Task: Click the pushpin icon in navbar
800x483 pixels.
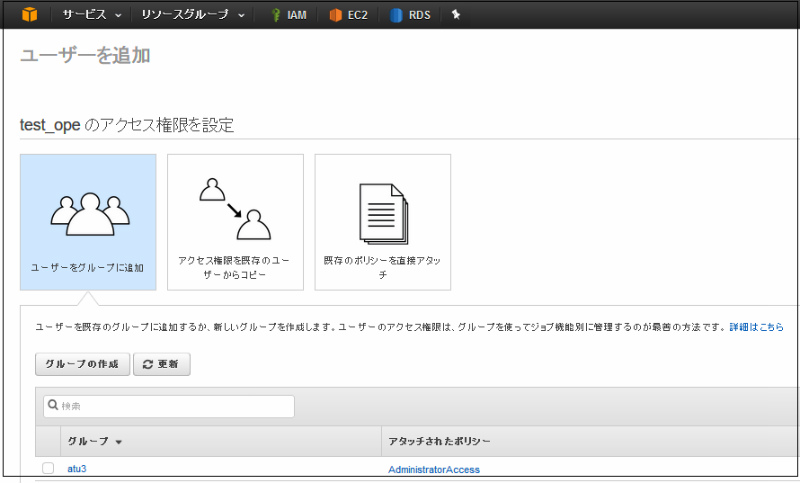Action: [x=456, y=15]
